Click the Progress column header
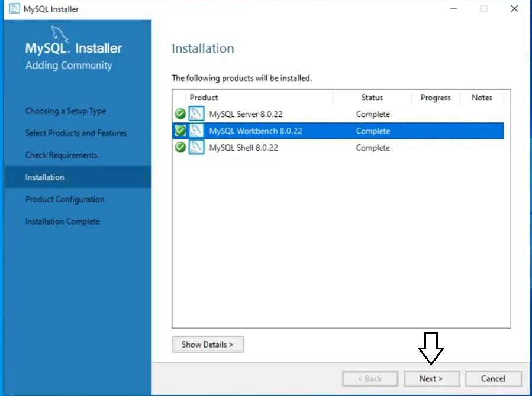The height and width of the screenshot is (396, 532). 436,98
